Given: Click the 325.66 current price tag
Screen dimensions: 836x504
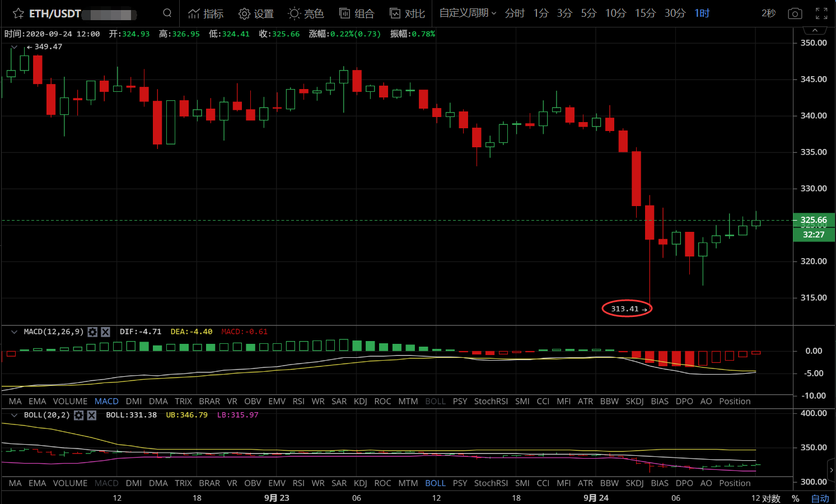Looking at the screenshot, I should 814,220.
